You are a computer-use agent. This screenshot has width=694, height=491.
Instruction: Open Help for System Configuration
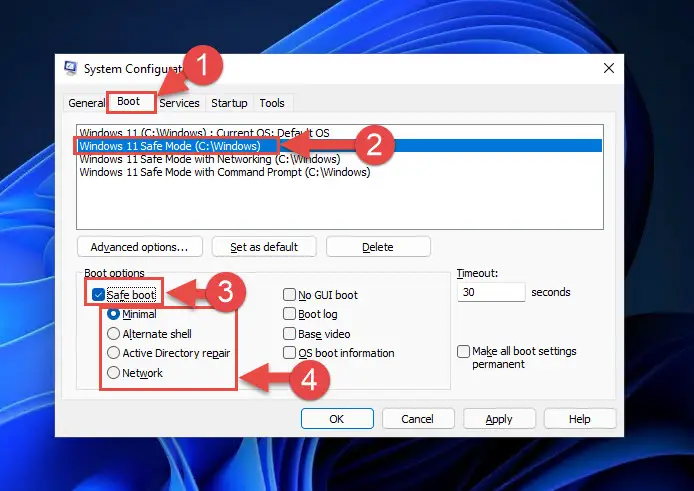pos(580,418)
